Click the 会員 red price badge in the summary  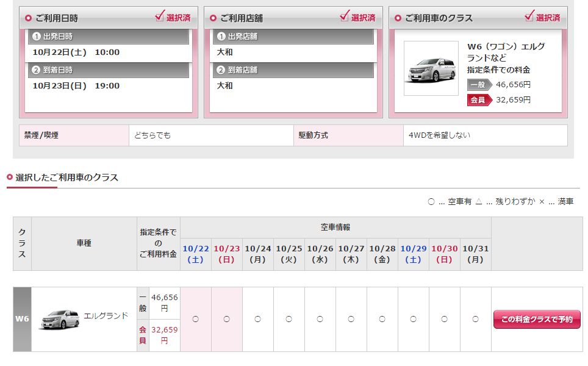(479, 99)
